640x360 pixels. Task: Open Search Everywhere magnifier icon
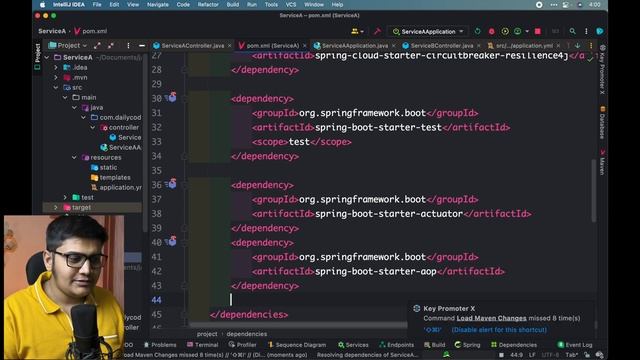(573, 31)
